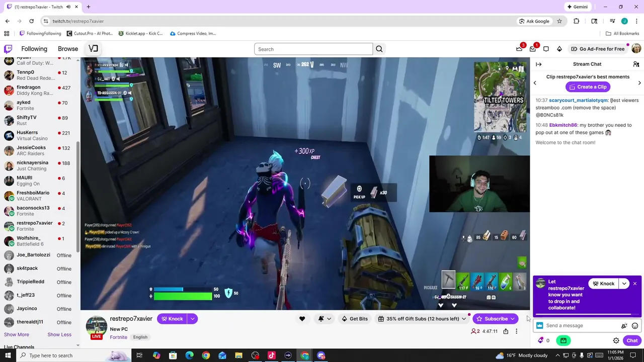The width and height of the screenshot is (644, 362).
Task: Share the stream via share icon
Action: pos(506,331)
